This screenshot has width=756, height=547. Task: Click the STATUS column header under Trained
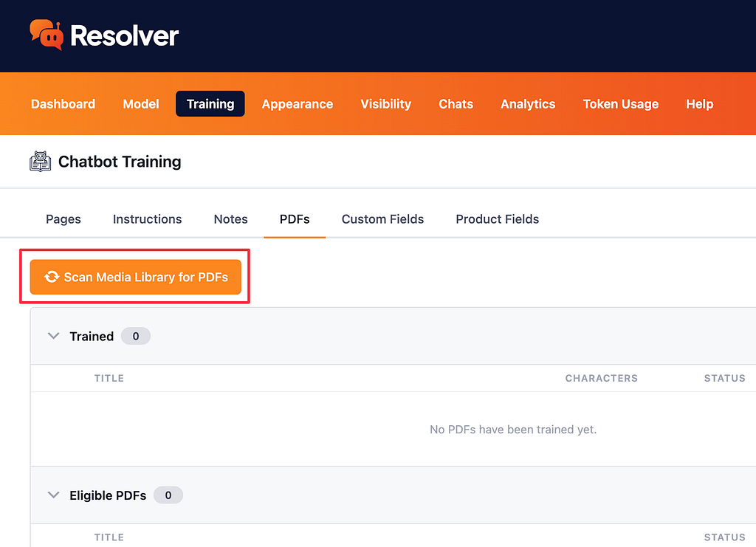pos(725,378)
